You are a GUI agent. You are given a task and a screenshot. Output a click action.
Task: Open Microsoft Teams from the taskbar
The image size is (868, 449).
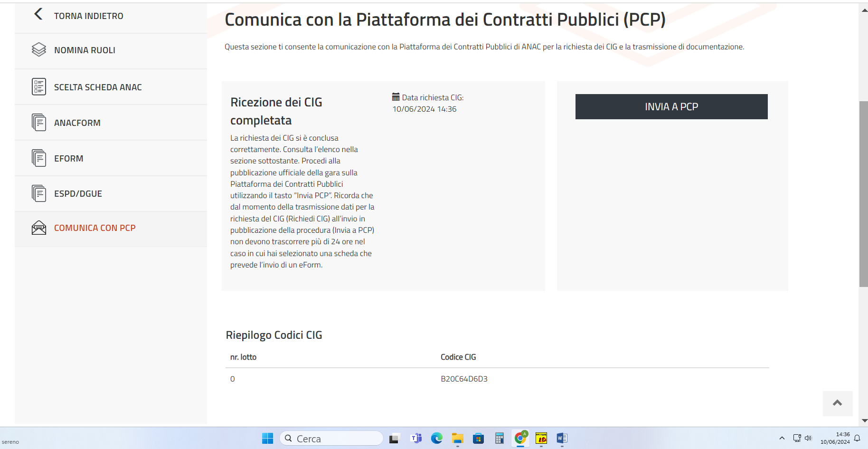click(x=416, y=439)
